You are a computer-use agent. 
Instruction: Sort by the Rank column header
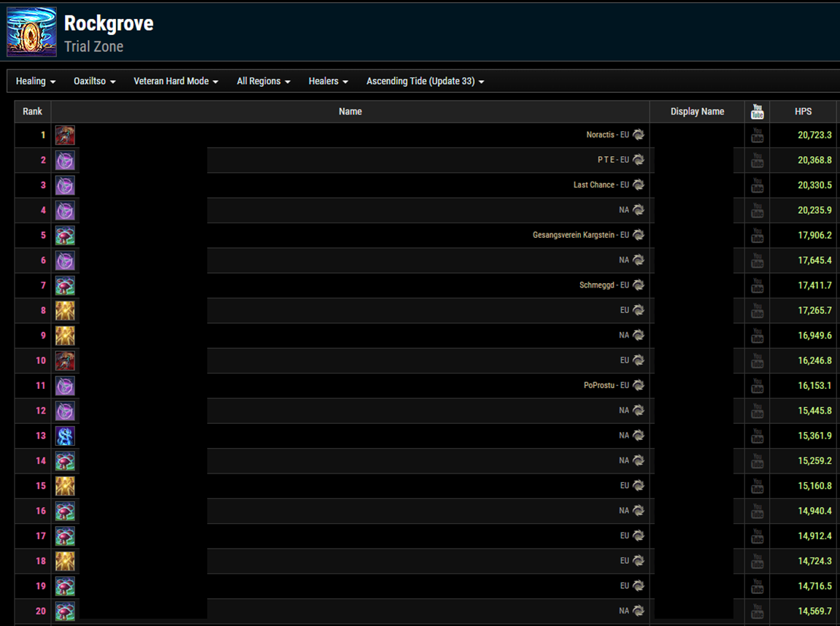click(x=32, y=112)
